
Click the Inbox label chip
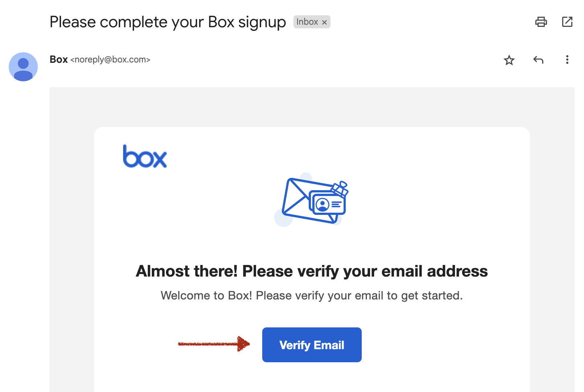[307, 22]
